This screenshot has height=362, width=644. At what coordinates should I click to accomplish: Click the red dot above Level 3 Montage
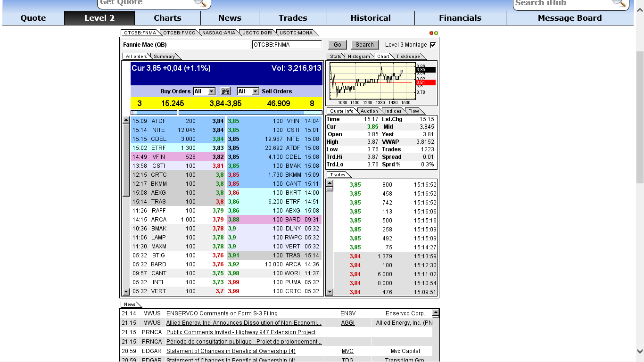[431, 33]
